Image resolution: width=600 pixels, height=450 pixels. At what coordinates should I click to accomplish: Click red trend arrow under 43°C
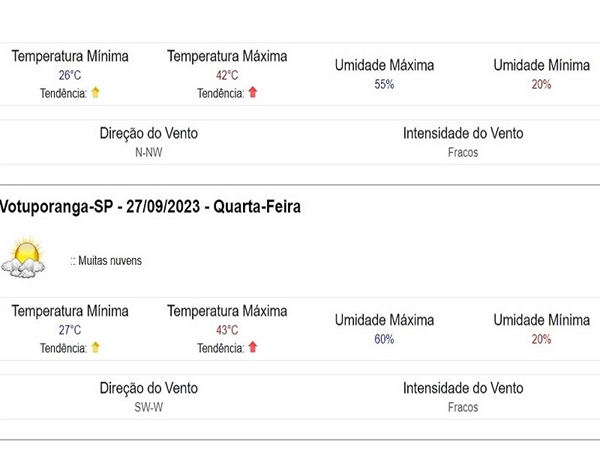[x=253, y=347]
